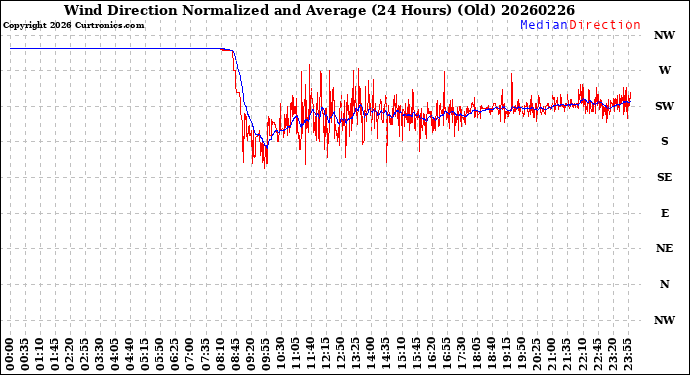
Task: Click the 12:50 time label
Action: (341, 354)
